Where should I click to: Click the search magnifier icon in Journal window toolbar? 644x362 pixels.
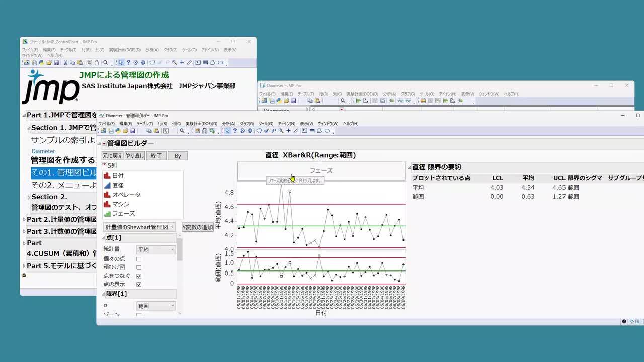[x=106, y=63]
